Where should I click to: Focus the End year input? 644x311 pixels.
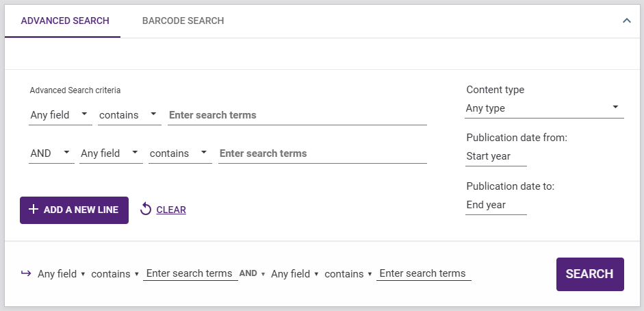[495, 205]
